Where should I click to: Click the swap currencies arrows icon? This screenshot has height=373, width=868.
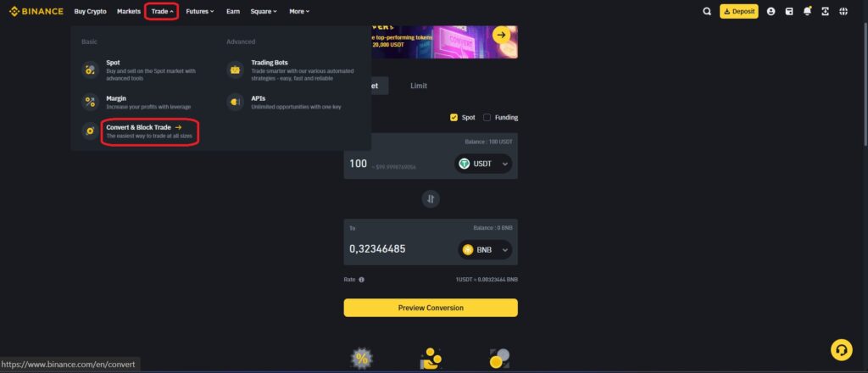pos(431,198)
